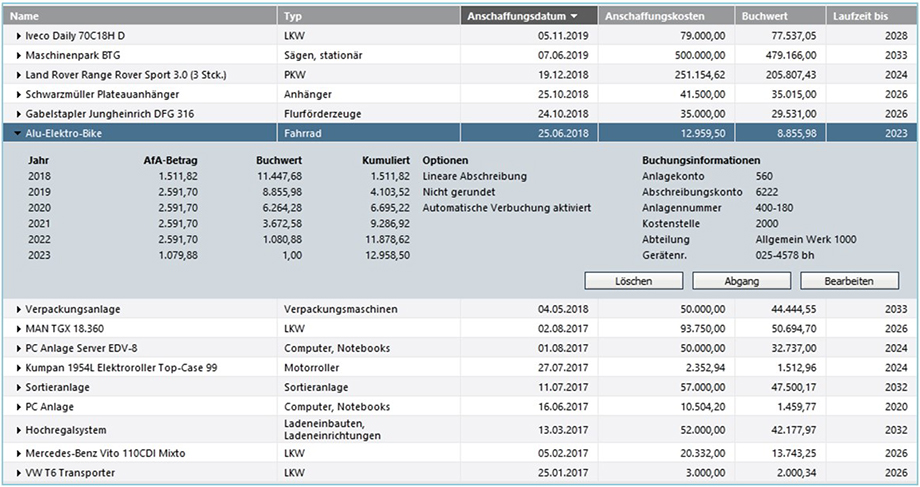The height and width of the screenshot is (487, 920).
Task: Select the Sortieranlage row
Action: [140, 387]
